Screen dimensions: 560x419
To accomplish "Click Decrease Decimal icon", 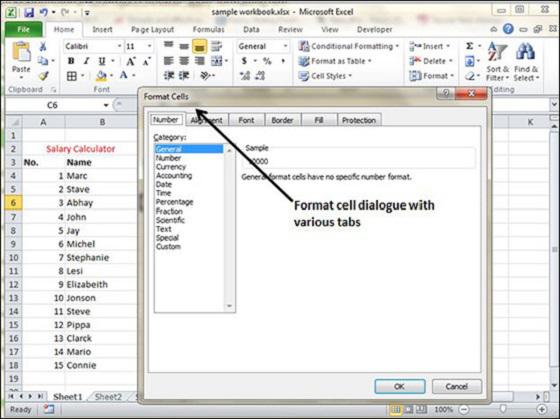I will 260,76.
